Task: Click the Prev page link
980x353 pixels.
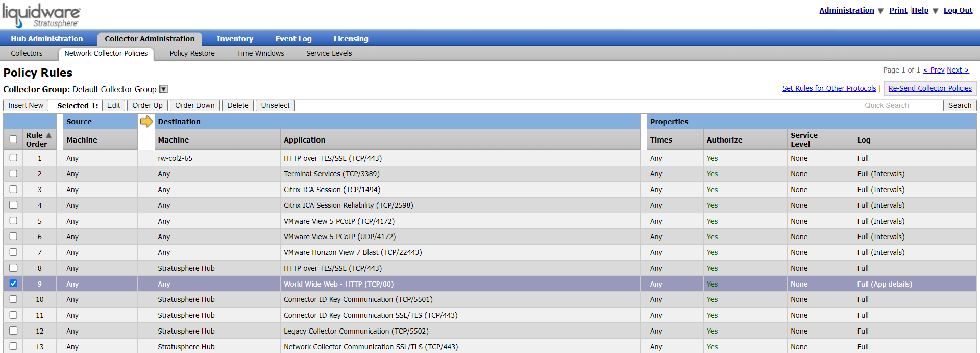Action: (934, 70)
